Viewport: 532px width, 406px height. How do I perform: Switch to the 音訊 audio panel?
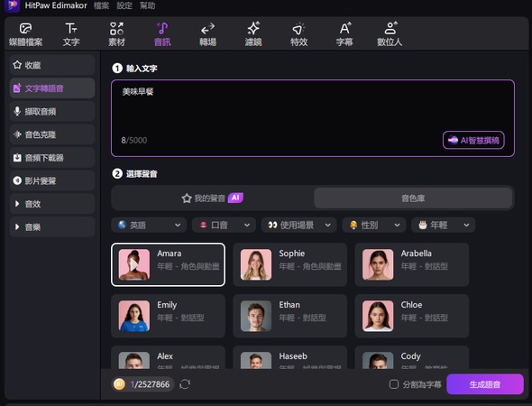(162, 34)
